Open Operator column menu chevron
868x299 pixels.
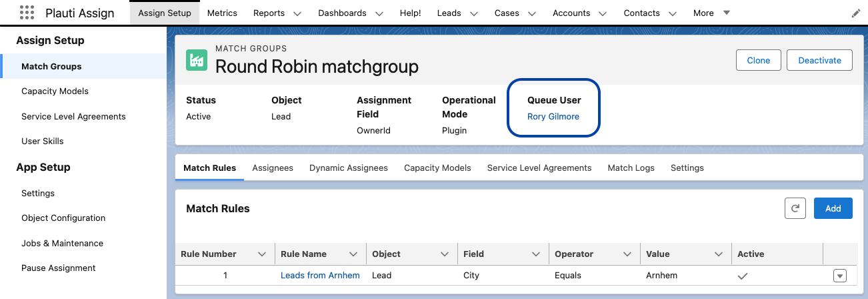627,254
